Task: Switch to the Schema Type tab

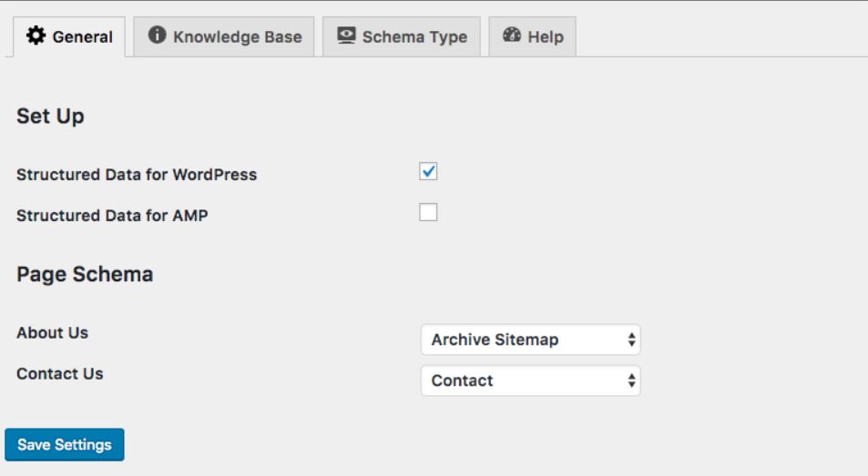Action: [x=402, y=36]
